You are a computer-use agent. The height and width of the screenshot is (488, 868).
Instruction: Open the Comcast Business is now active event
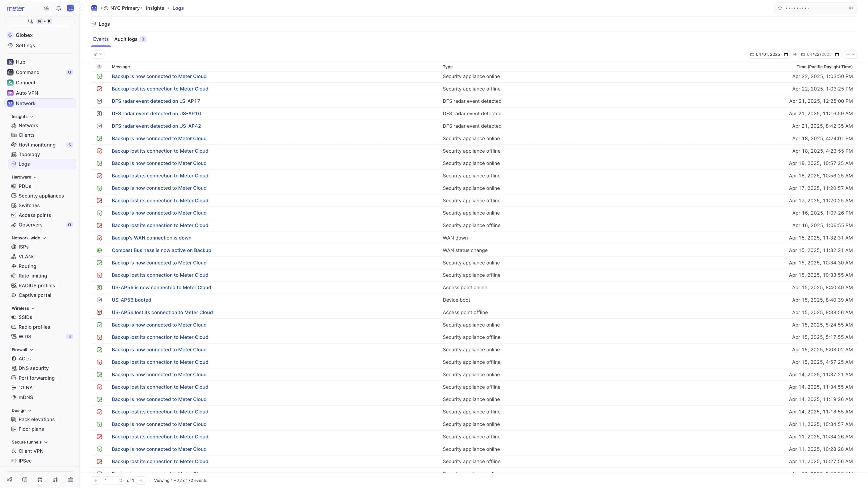coord(161,250)
